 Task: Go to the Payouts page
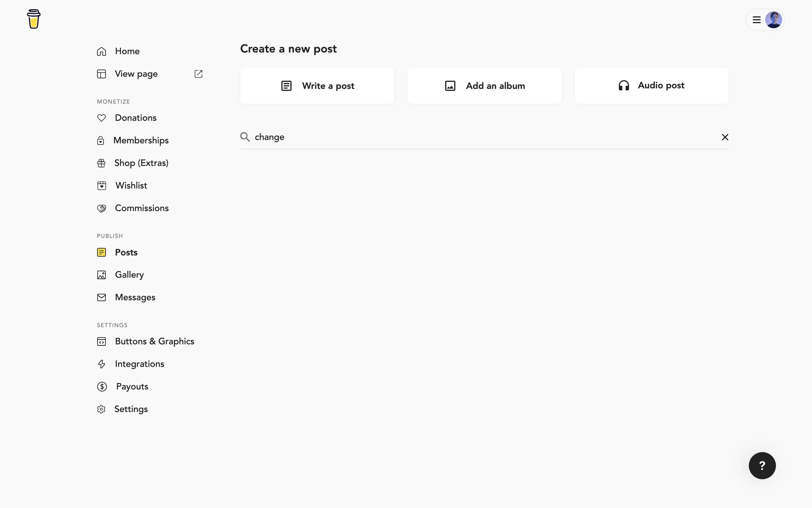[132, 387]
